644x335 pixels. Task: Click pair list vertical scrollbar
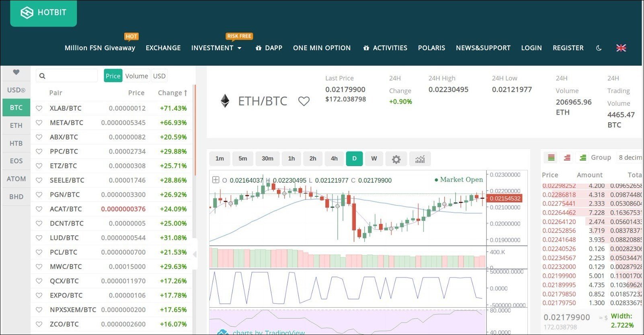click(x=195, y=130)
